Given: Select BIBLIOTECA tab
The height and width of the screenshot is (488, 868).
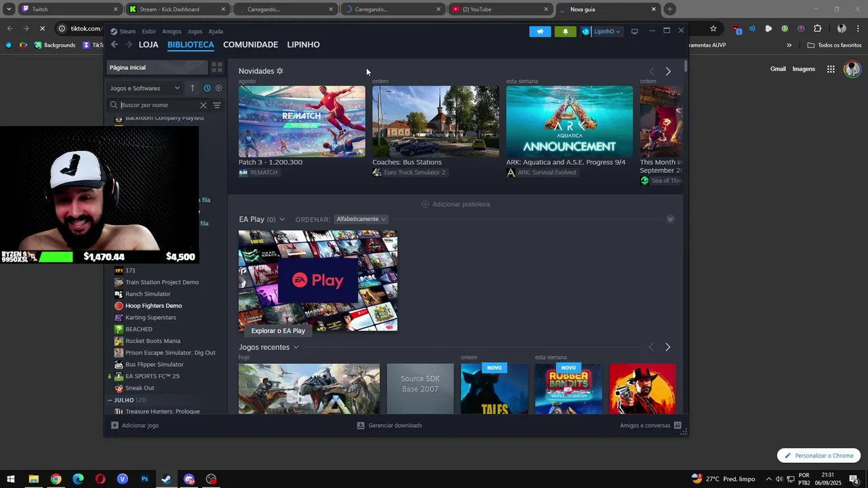Looking at the screenshot, I should click(191, 45).
